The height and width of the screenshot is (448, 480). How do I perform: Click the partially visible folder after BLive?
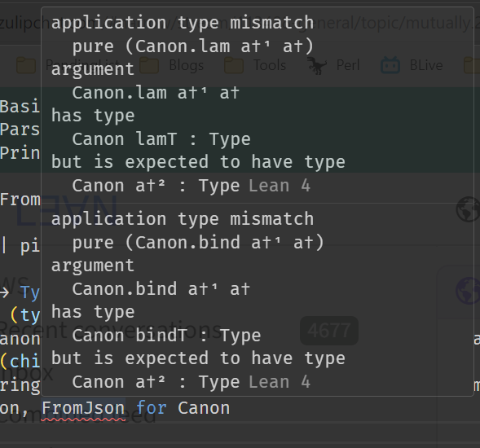[x=472, y=65]
